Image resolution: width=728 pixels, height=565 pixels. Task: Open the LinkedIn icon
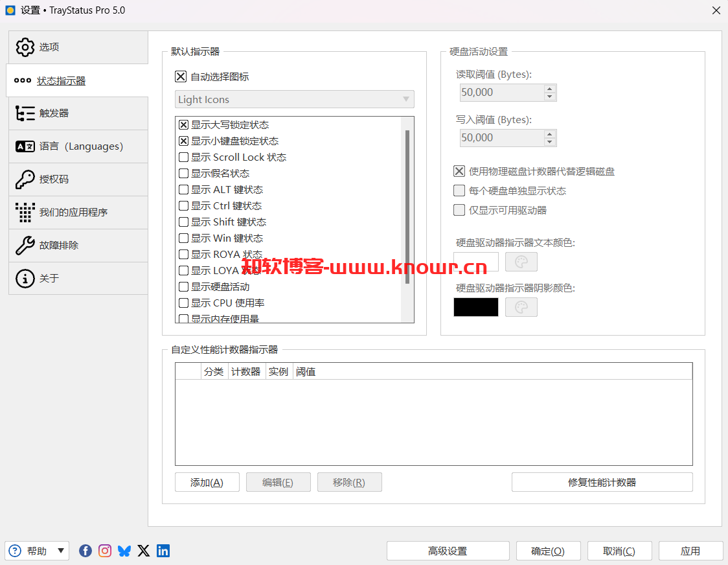pos(163,551)
